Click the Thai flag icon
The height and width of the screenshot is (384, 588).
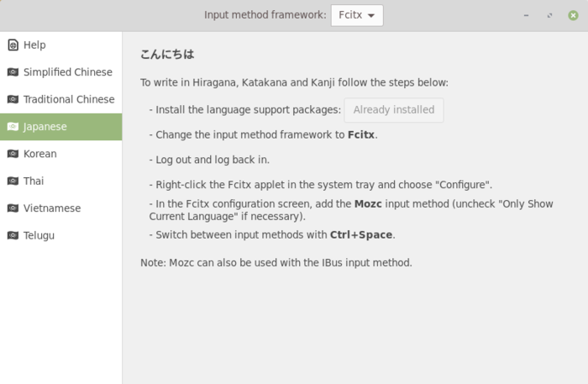(12, 181)
